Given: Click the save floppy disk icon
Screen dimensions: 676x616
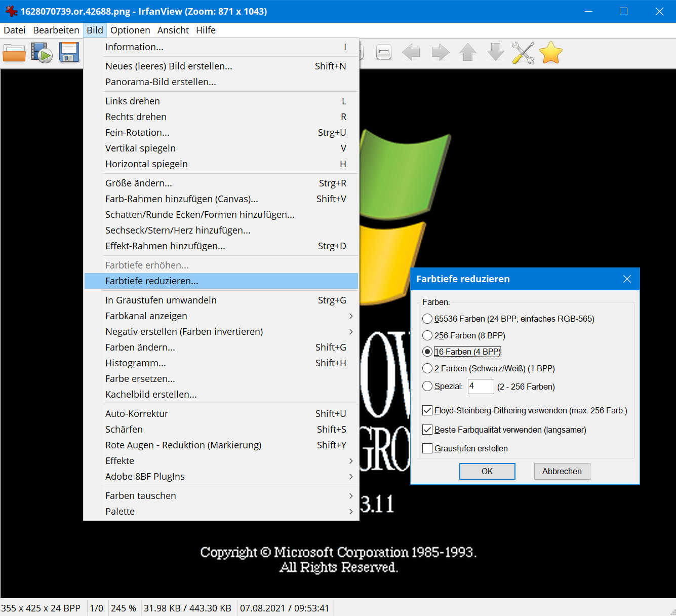Looking at the screenshot, I should tap(69, 53).
